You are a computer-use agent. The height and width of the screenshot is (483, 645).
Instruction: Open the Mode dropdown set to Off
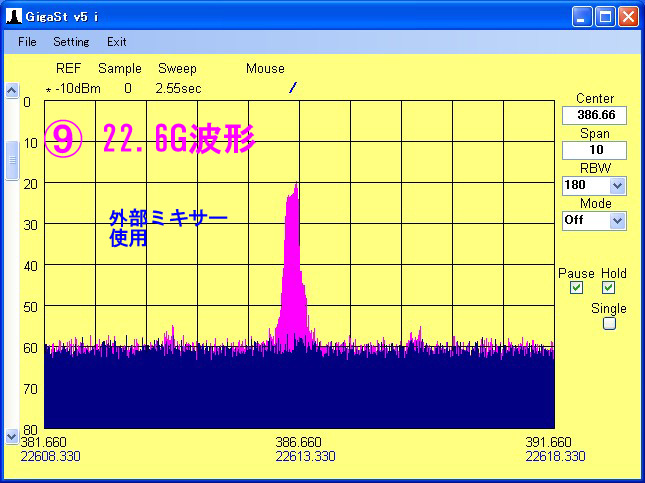(617, 220)
